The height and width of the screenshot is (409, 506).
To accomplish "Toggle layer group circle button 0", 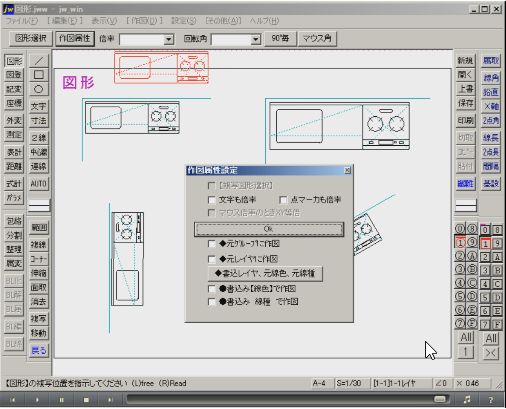I will [460, 229].
